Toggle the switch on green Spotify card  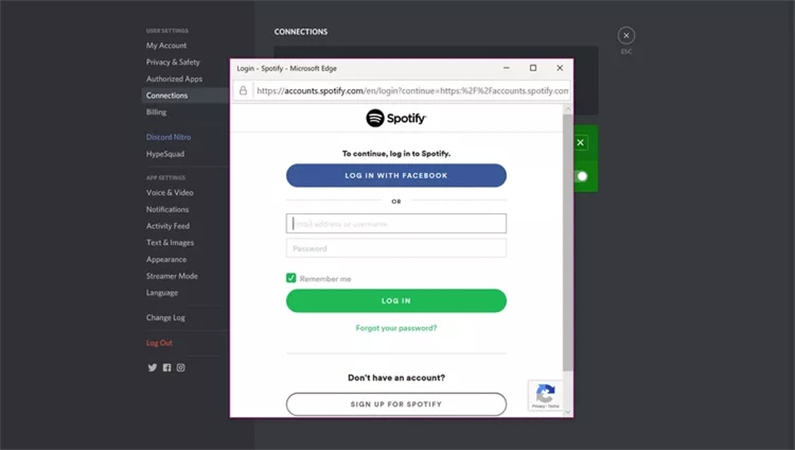point(582,176)
